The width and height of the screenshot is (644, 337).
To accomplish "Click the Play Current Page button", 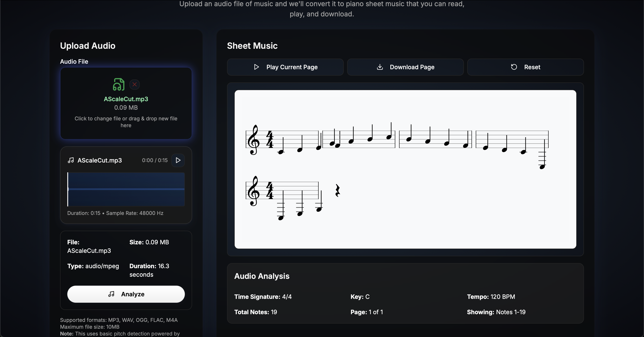I will [285, 67].
